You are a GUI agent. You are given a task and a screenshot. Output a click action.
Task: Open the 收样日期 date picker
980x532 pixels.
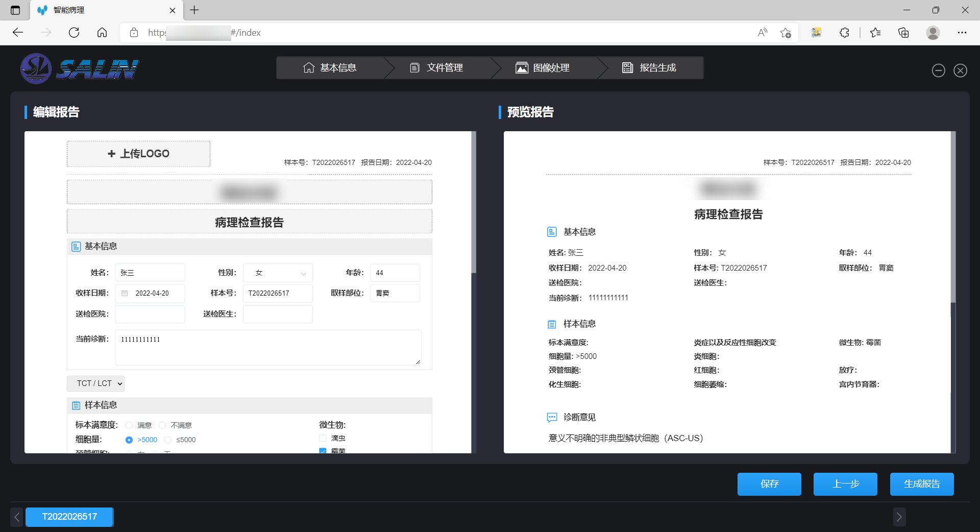point(150,293)
